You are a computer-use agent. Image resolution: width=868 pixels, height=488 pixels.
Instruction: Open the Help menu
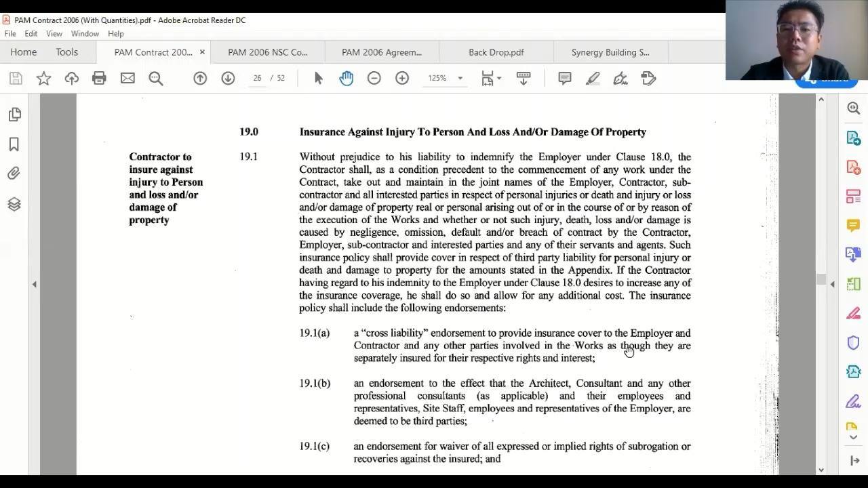pos(116,34)
